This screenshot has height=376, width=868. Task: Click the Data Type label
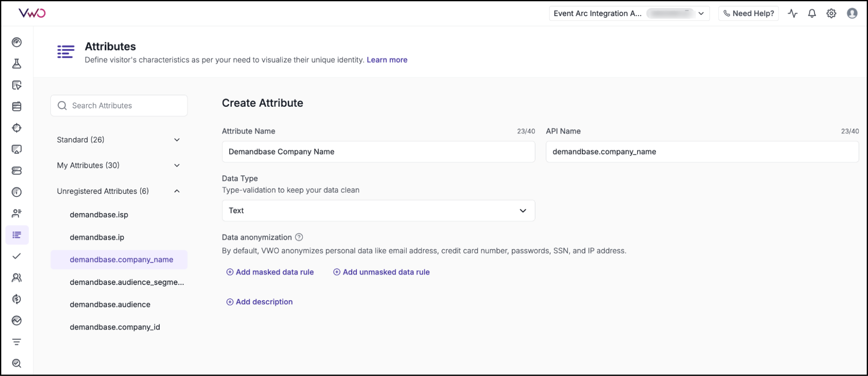click(240, 178)
